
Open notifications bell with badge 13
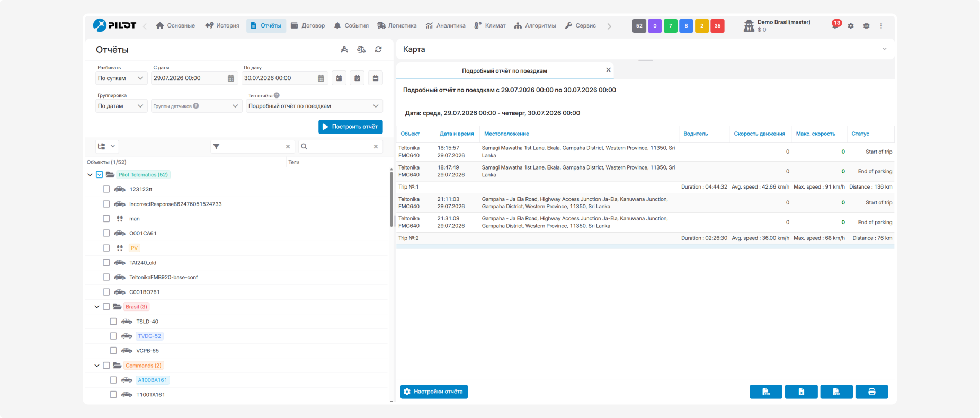(835, 25)
